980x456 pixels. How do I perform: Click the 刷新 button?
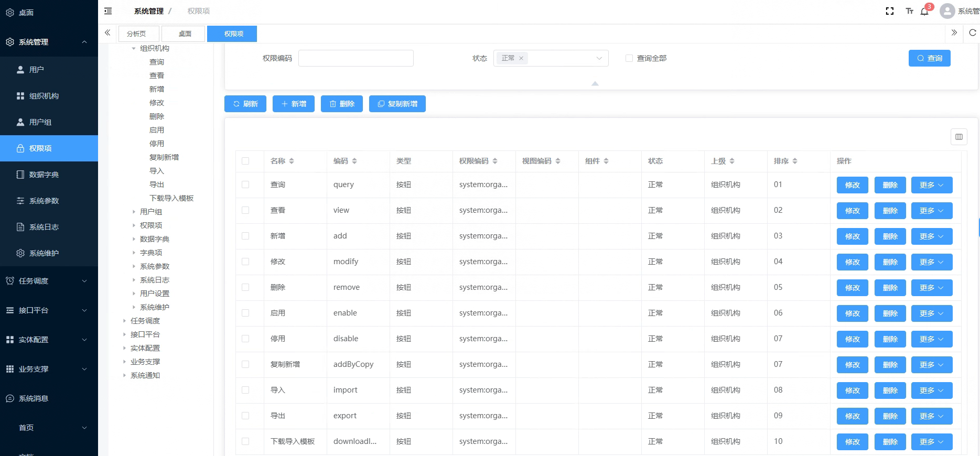(245, 104)
